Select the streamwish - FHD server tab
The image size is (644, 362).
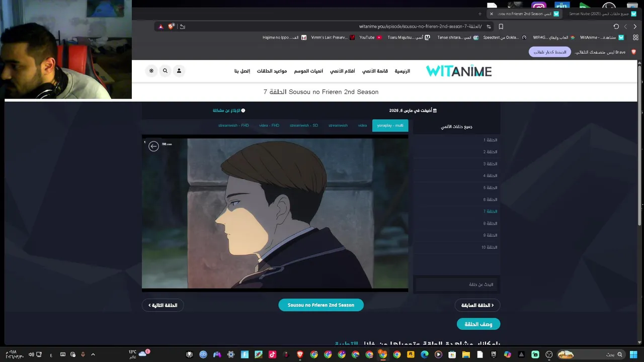[233, 126]
